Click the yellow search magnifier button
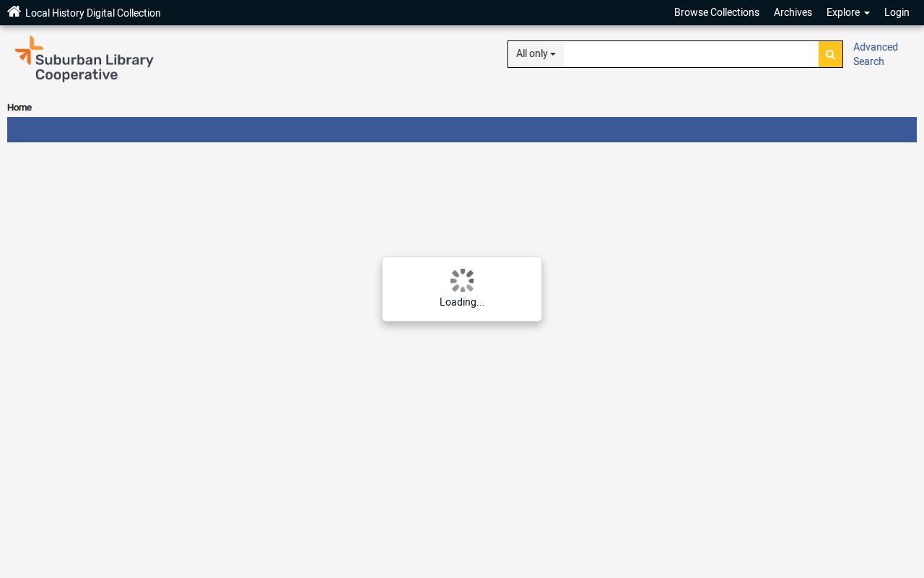 (x=830, y=54)
